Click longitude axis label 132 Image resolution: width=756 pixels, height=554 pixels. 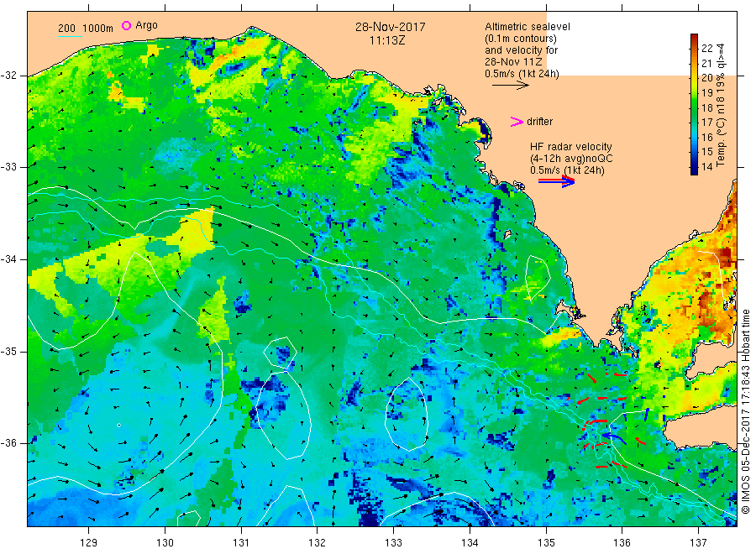318,542
